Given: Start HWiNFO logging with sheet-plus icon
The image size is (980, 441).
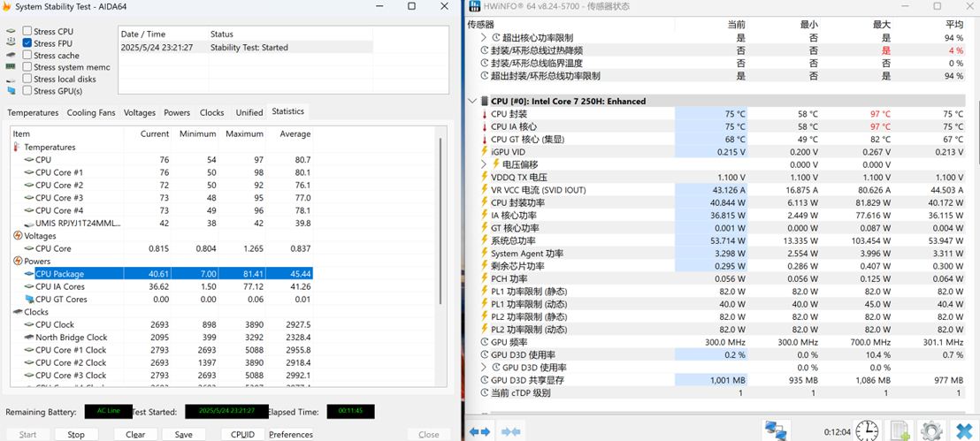Looking at the screenshot, I should pyautogui.click(x=900, y=430).
